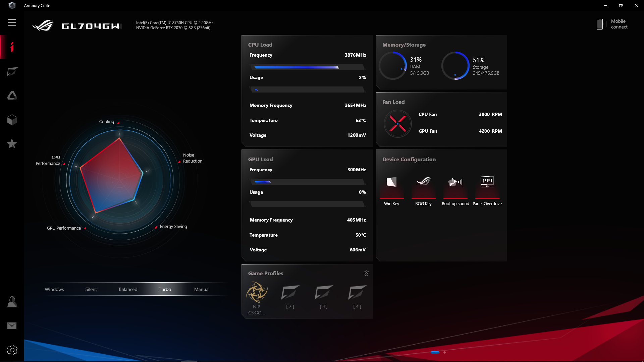Click the GPU Frequency progress bar
Viewport: 644px width, 362px height.
point(307,182)
